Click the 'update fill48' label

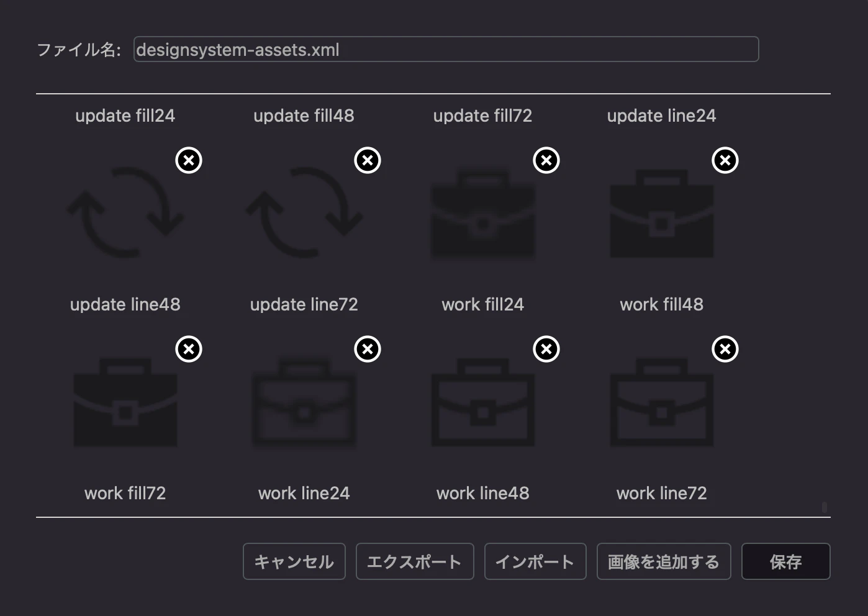304,115
